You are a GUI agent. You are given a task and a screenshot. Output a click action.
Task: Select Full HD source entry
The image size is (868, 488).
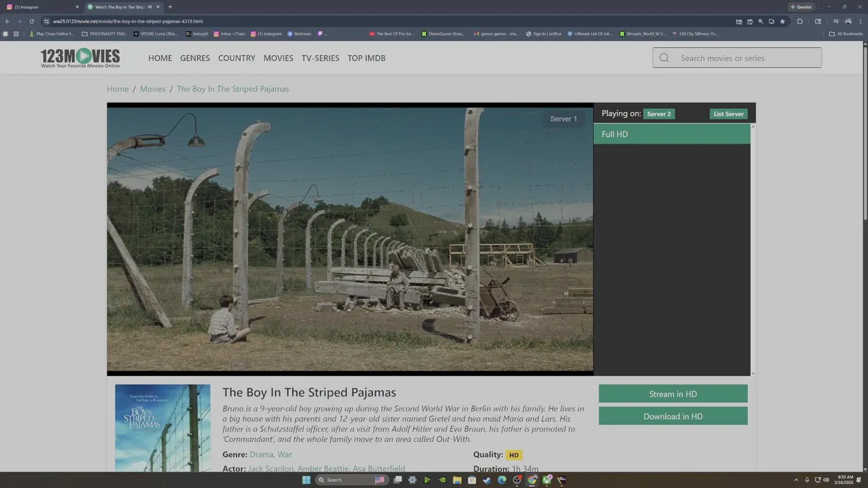(x=672, y=134)
